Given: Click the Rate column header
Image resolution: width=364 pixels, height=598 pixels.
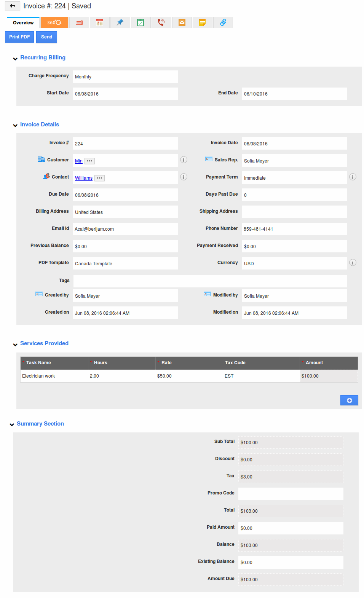Looking at the screenshot, I should [189, 363].
